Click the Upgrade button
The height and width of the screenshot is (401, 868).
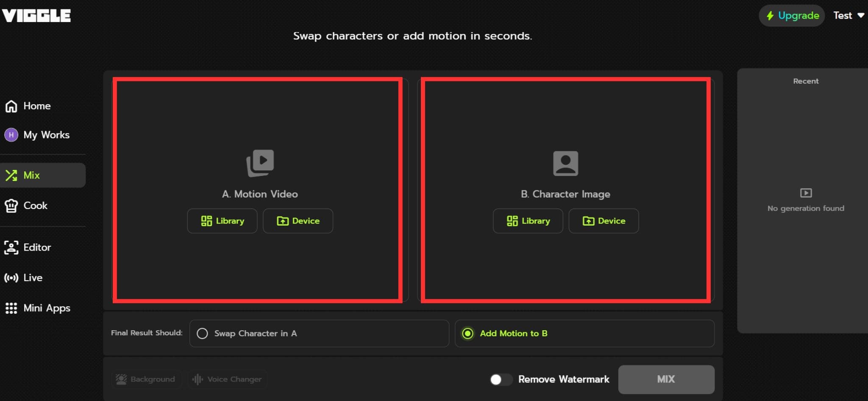pos(791,16)
